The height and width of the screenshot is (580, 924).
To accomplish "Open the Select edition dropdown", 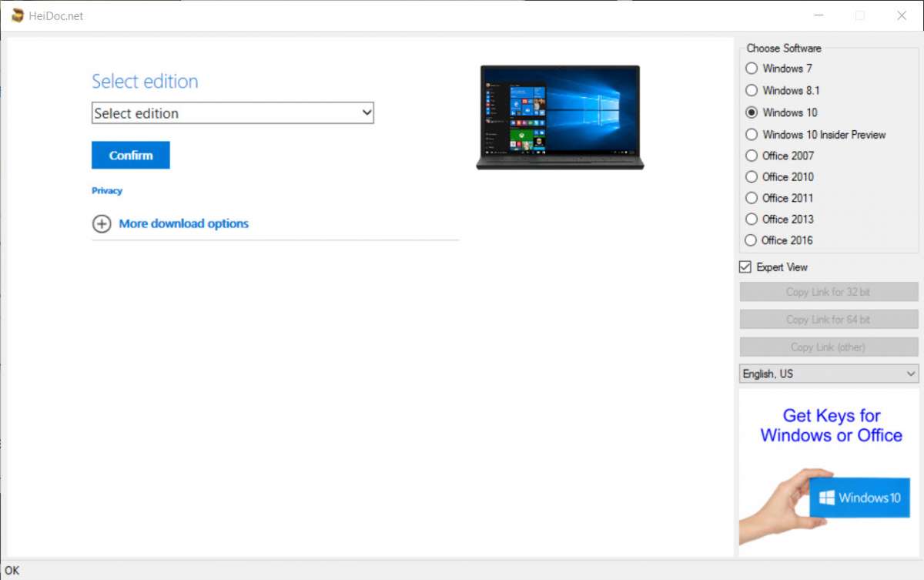I will tap(233, 113).
